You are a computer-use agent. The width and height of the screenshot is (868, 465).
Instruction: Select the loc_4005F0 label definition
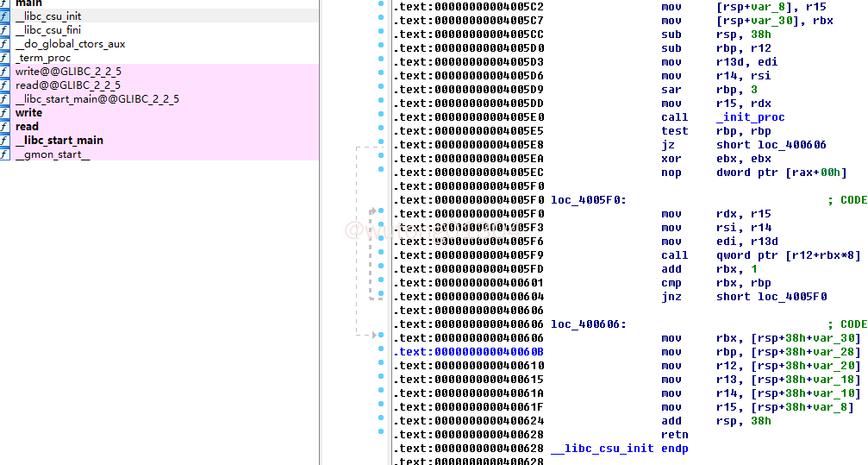point(588,200)
